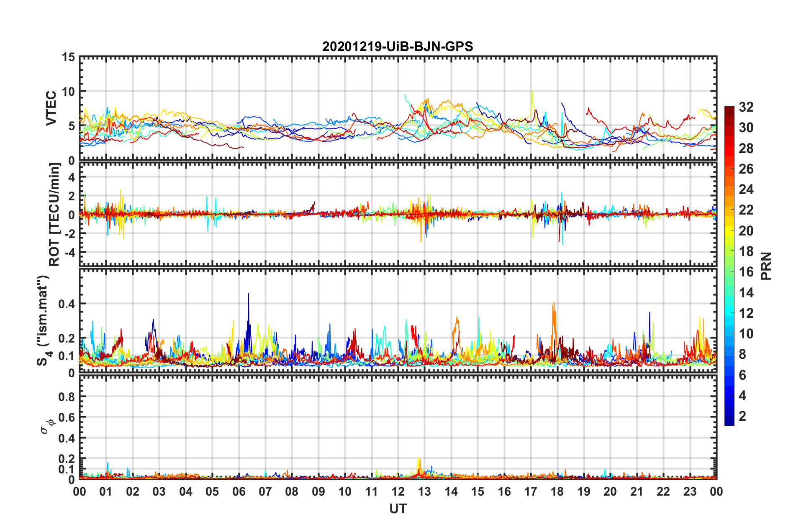Click the "0.6" tick on sigma-phi axis
The height and width of the screenshot is (532, 796).
point(67,417)
